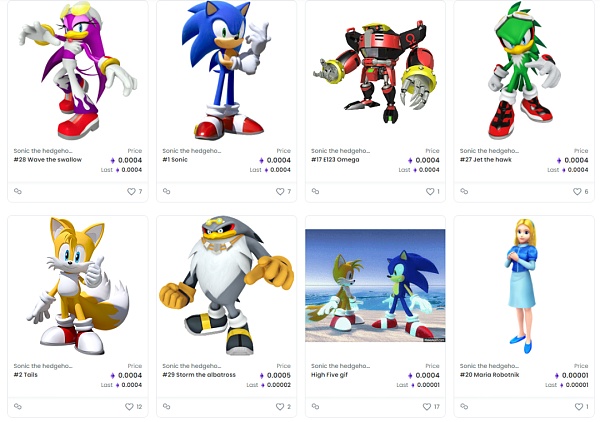Viewport: 600px width, 422px height.
Task: Click chain link icon on Wave card
Action: 17,192
